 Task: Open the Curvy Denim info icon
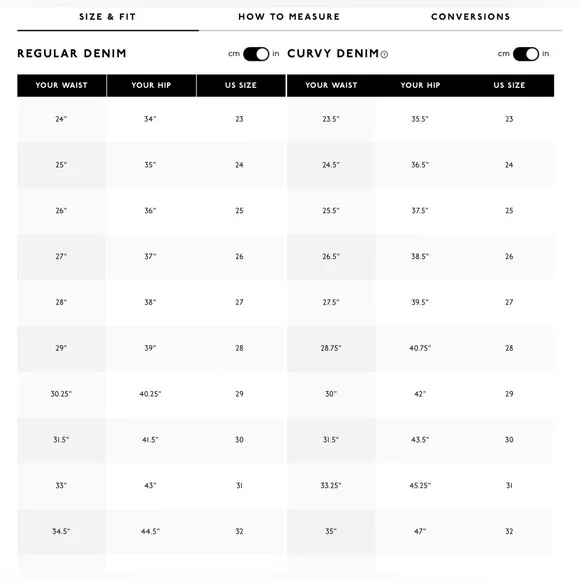tap(384, 55)
